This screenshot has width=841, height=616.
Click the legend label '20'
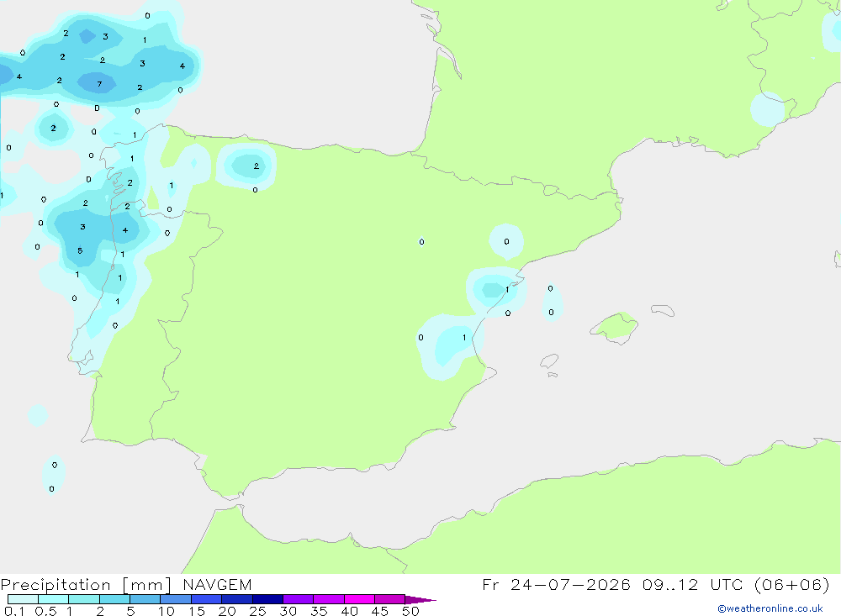pyautogui.click(x=227, y=611)
